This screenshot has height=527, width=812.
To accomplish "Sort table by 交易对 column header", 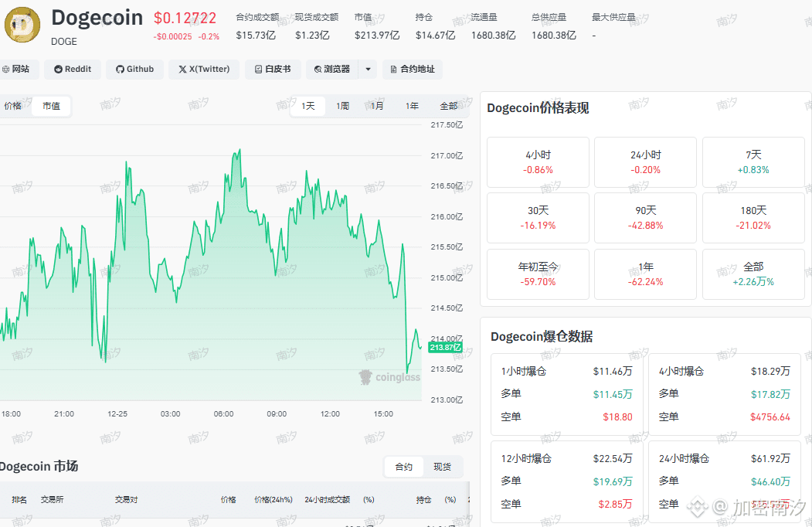I will [x=127, y=499].
